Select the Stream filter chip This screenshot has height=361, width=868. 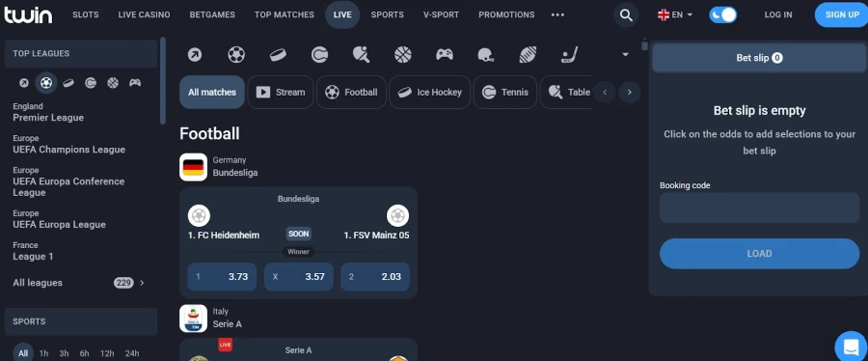tap(281, 92)
